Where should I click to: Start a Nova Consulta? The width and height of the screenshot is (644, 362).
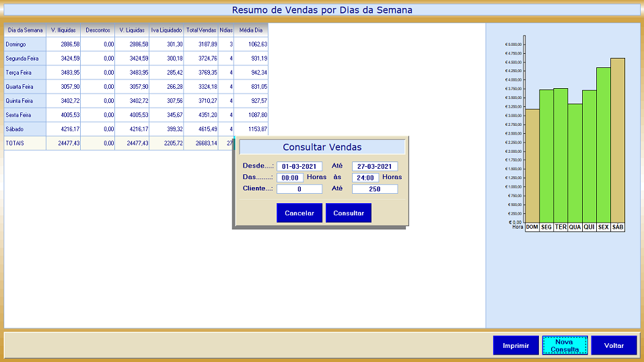point(565,345)
